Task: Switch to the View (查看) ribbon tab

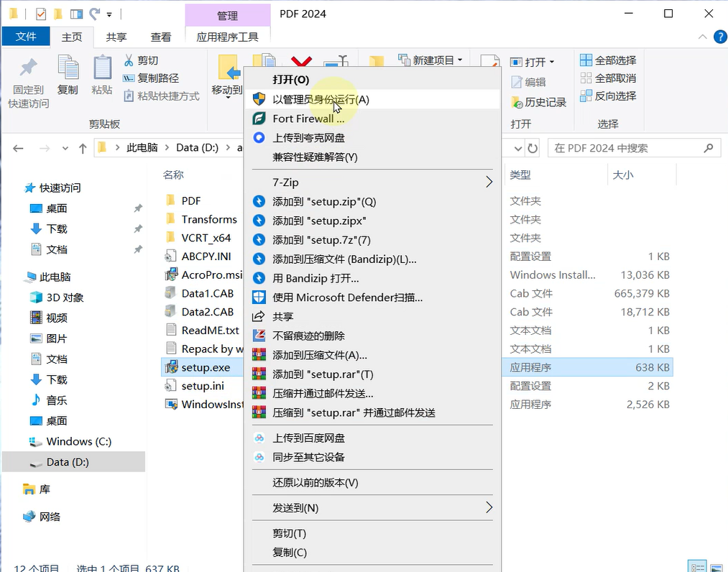Action: point(161,37)
